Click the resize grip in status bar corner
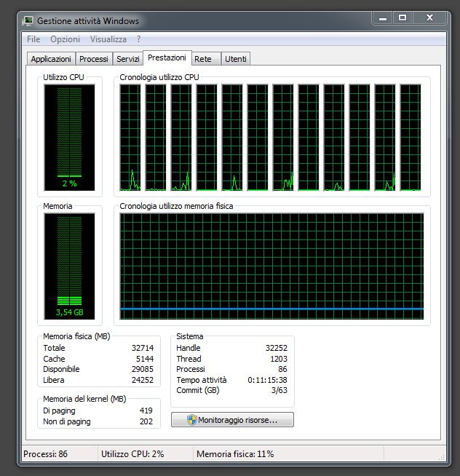Viewport: 460px width, 476px height. (442, 457)
